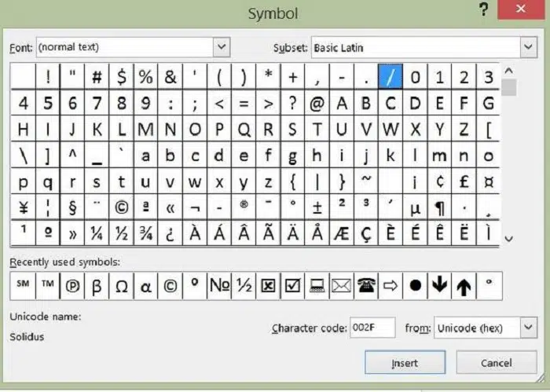Pick the left guillemet « symbol

click(170, 207)
